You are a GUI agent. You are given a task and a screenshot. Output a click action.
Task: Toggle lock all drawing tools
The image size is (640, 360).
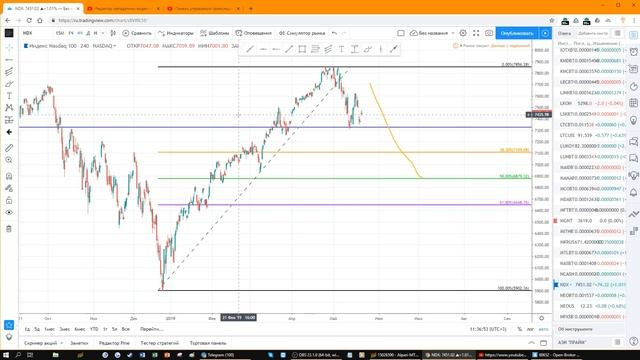[9, 200]
